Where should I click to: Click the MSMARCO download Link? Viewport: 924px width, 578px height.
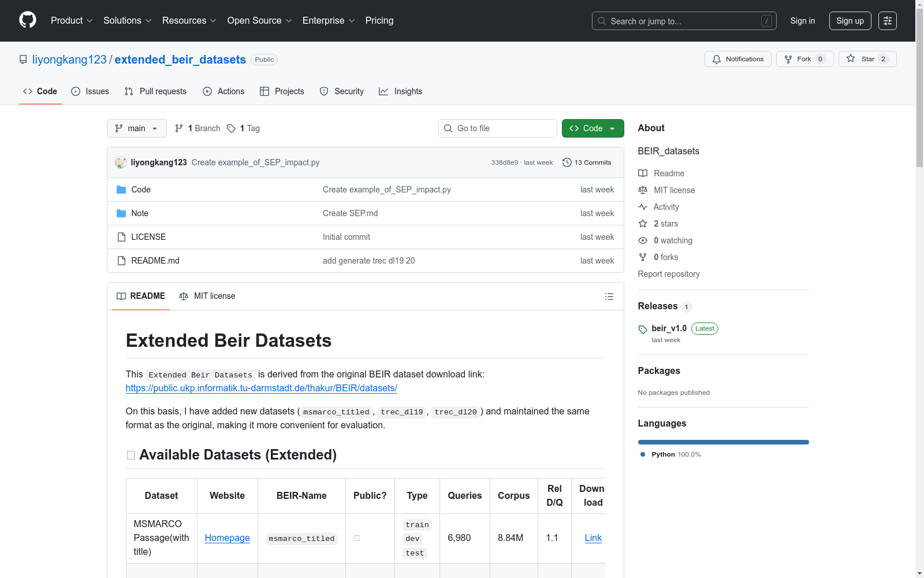[x=593, y=538]
